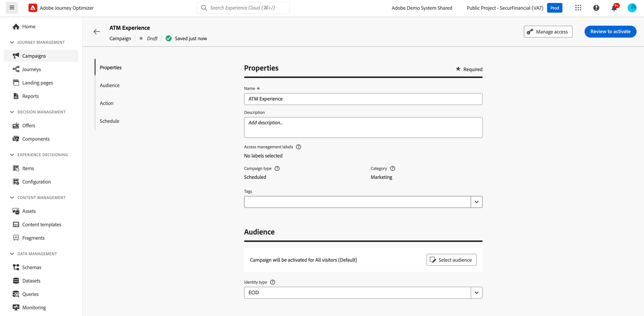Go back using the left arrow
This screenshot has height=316, width=644.
[x=97, y=32]
